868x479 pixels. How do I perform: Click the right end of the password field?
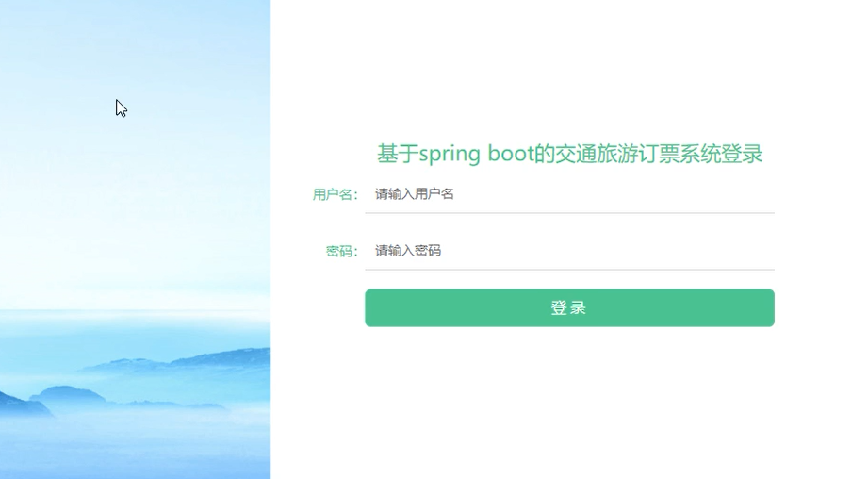764,251
